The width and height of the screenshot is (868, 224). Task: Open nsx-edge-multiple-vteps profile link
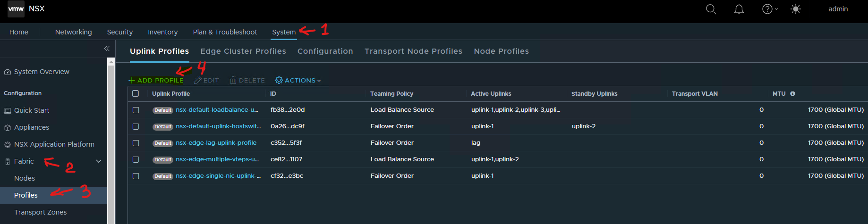(x=217, y=159)
